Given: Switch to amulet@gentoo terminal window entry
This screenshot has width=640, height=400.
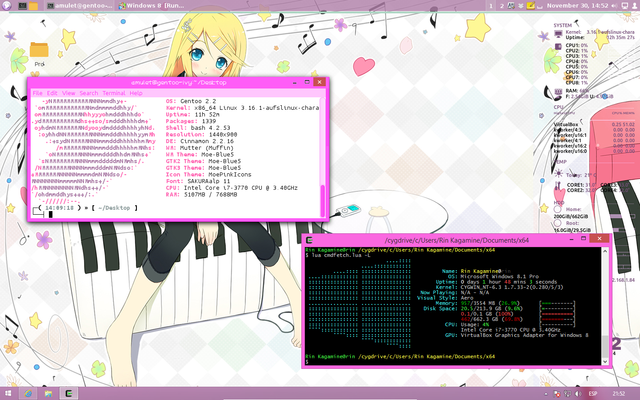Looking at the screenshot, I should 80,6.
